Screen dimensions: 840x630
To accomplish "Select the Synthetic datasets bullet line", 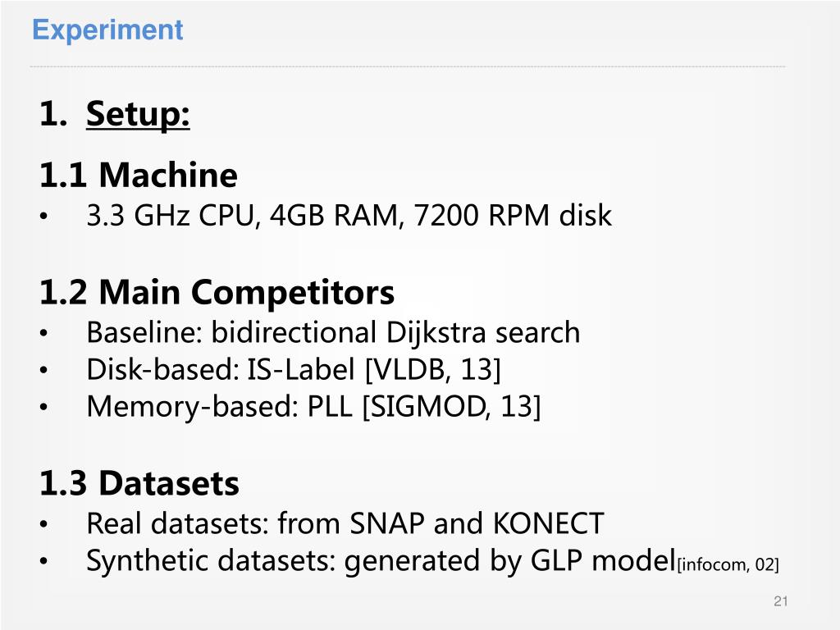I will point(433,561).
